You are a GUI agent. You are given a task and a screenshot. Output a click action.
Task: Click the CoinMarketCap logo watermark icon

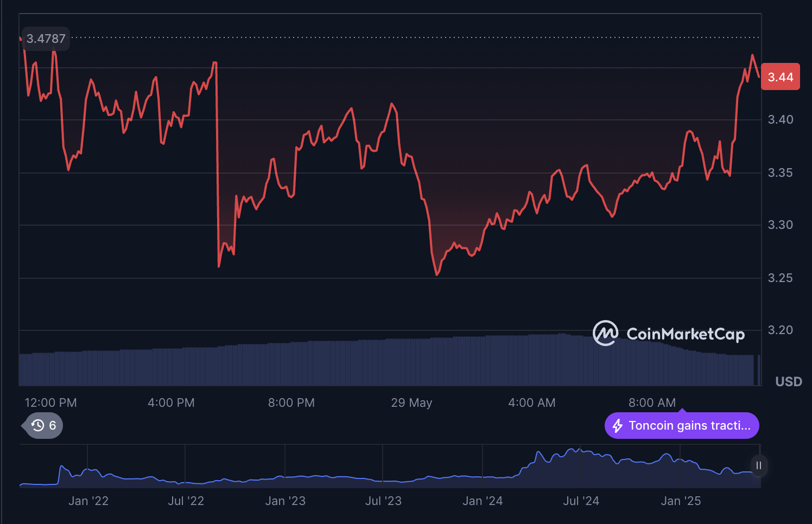coord(605,333)
